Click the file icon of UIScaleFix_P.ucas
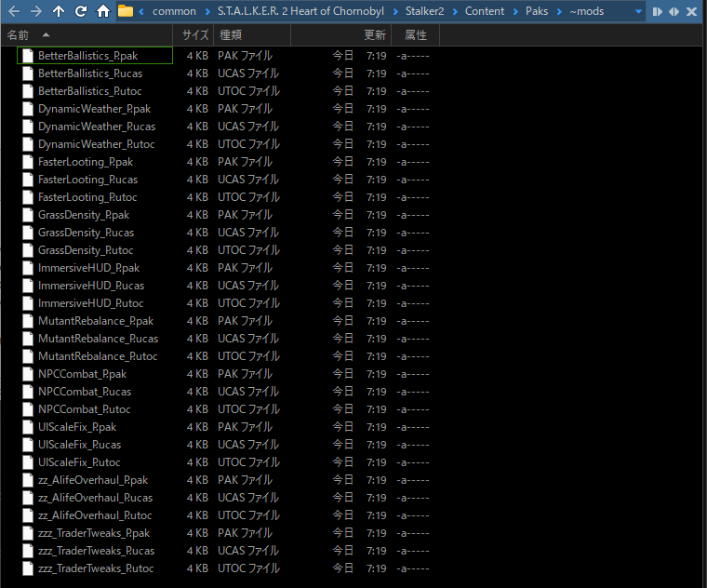707x588 pixels. [x=28, y=445]
